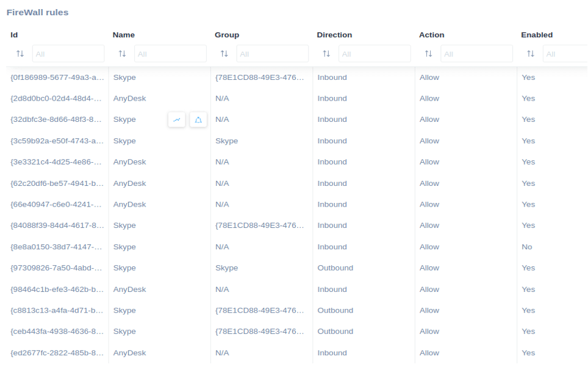588x373 pixels.
Task: Select rule id {84088f39-84d4-4617-8…
Action: [57, 226]
